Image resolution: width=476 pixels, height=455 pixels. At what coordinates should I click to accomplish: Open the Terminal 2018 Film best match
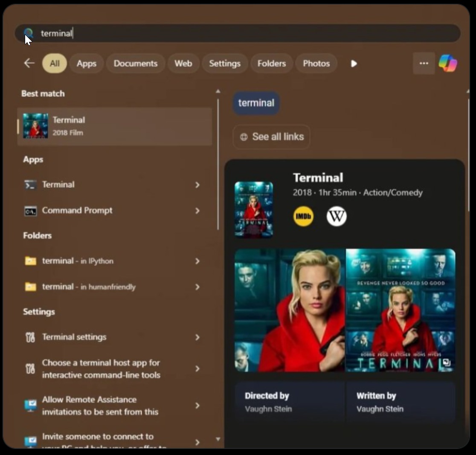(x=115, y=126)
